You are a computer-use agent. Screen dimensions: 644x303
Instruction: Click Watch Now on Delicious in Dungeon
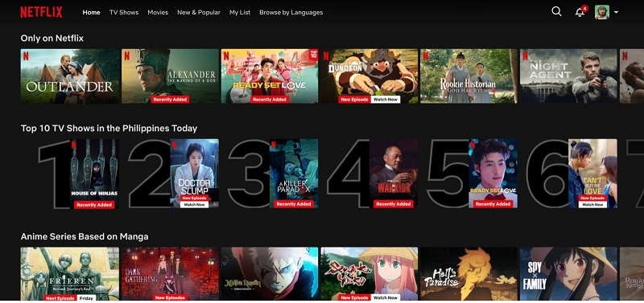coord(386,100)
